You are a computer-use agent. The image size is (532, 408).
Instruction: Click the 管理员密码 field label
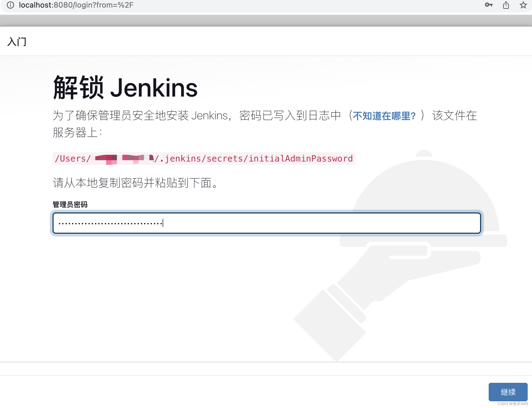point(70,205)
